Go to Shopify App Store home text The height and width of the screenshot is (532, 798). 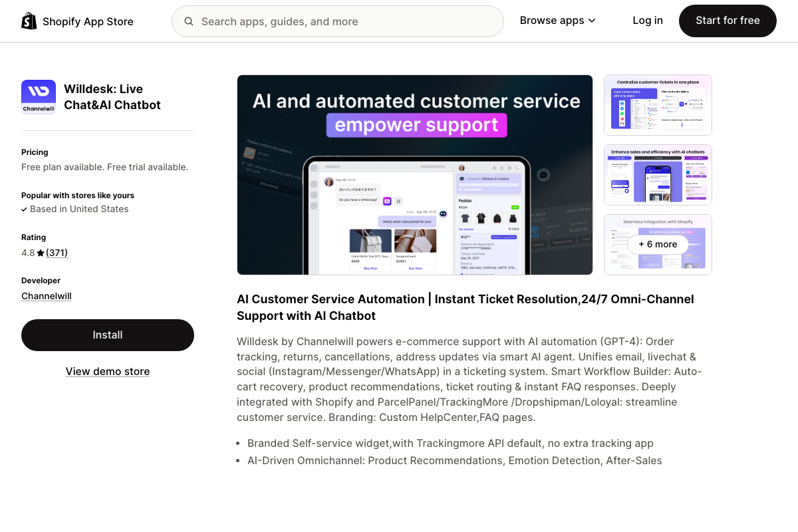(x=88, y=21)
